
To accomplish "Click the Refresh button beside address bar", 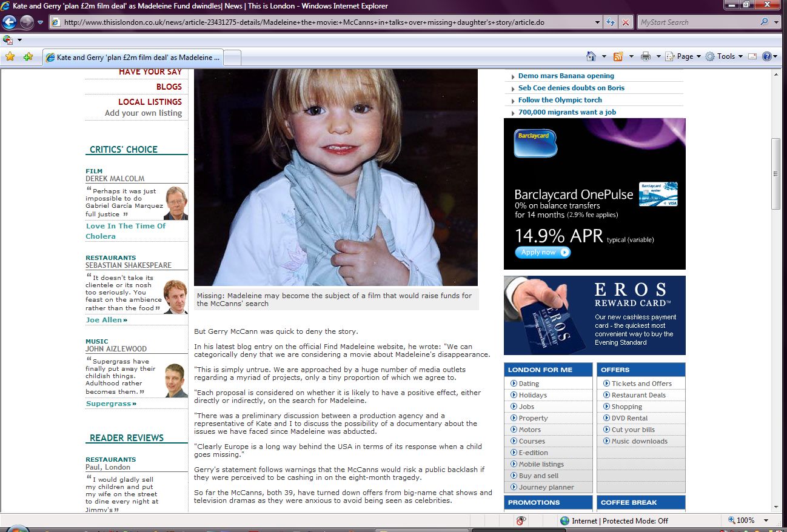I will tap(611, 22).
